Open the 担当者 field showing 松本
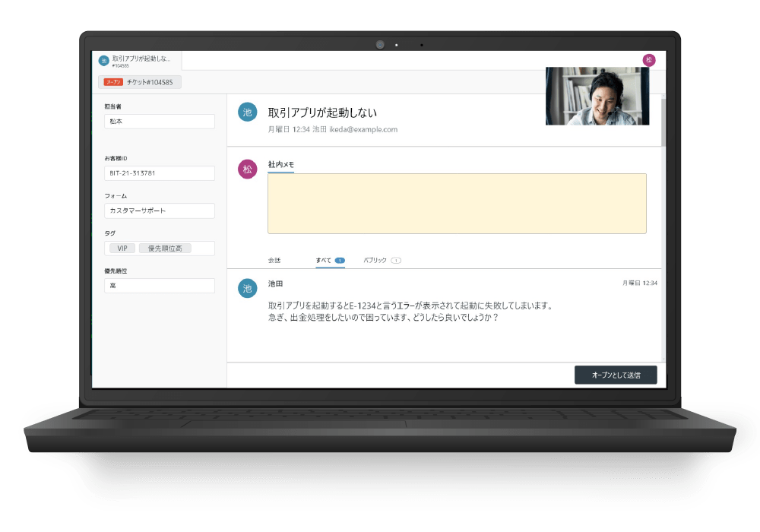 (x=160, y=122)
